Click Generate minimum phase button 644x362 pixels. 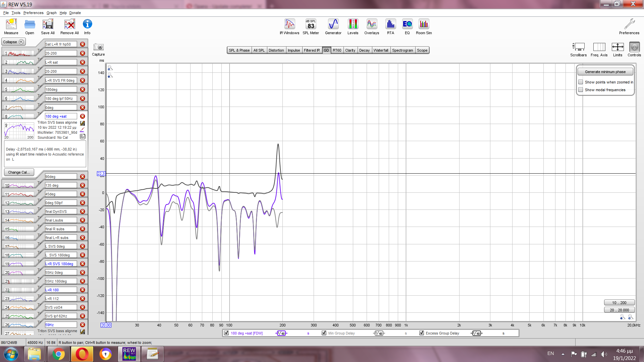605,72
